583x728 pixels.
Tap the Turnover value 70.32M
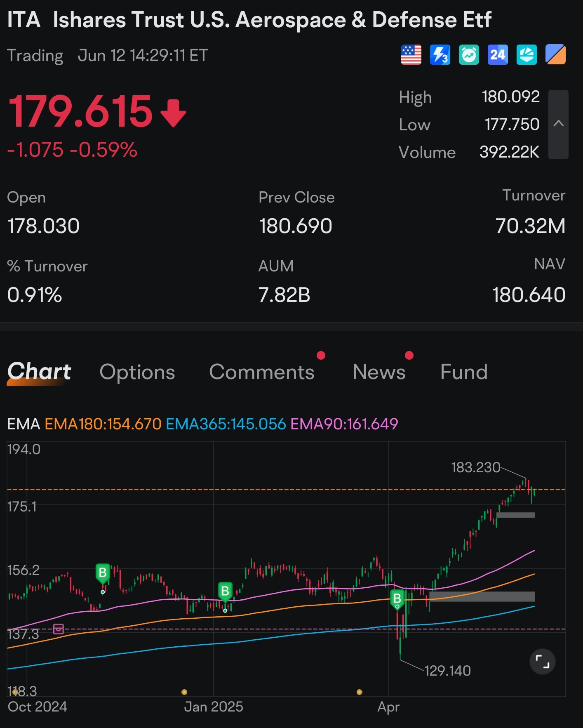coord(530,226)
